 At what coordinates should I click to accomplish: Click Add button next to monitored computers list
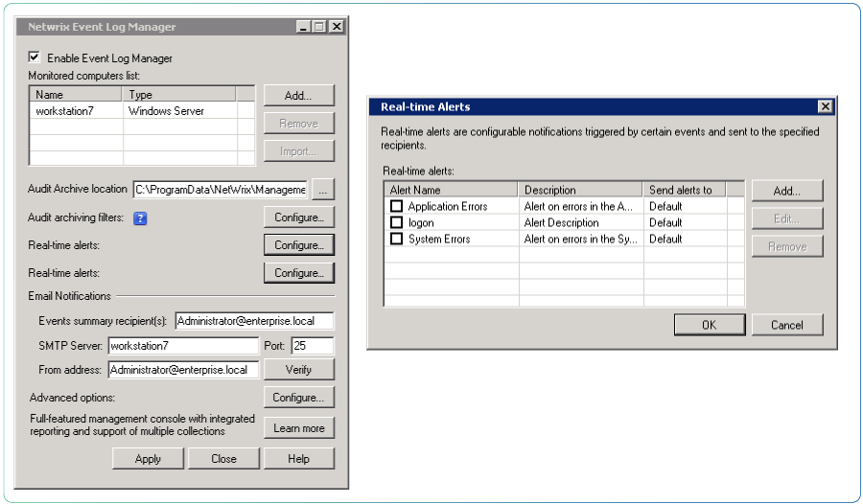pos(298,96)
